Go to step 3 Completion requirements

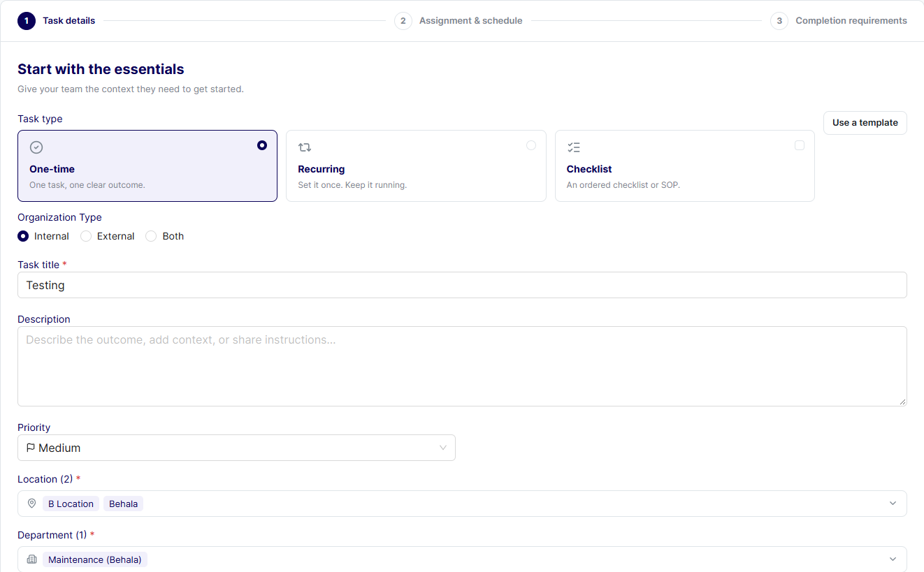coord(839,21)
